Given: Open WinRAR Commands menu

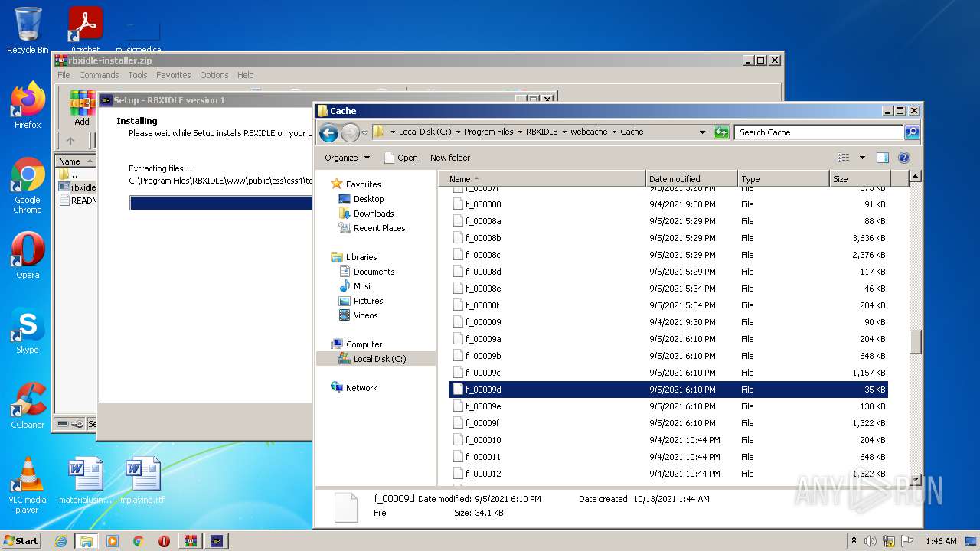Looking at the screenshot, I should click(99, 75).
